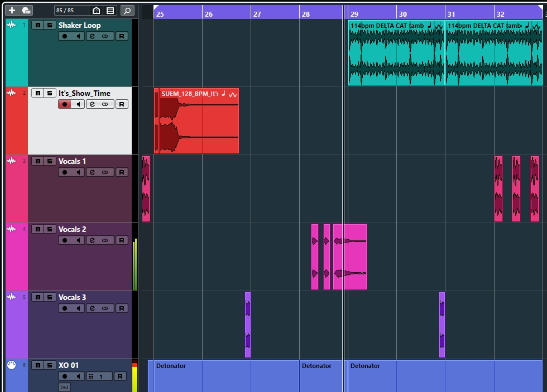Image resolution: width=547 pixels, height=392 pixels.
Task: Click the audio waveform icon on Vocals 2
Action: click(11, 229)
